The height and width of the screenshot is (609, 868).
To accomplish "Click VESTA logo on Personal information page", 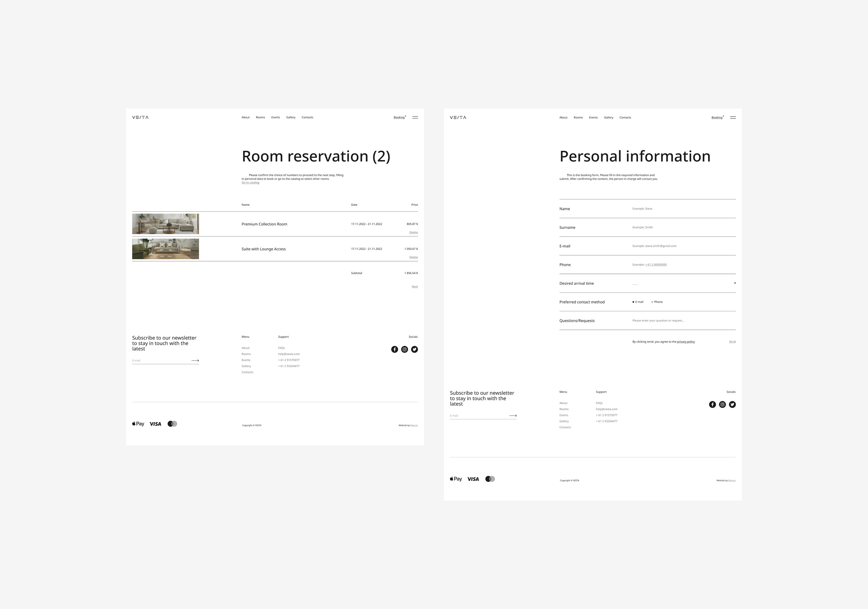I will 458,117.
